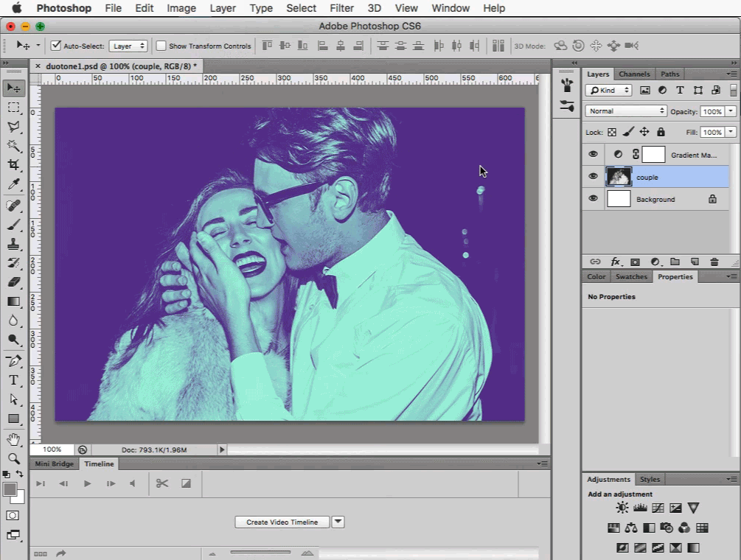Viewport: 741px width, 560px height.
Task: Click the Create Video Timeline button
Action: click(x=282, y=522)
